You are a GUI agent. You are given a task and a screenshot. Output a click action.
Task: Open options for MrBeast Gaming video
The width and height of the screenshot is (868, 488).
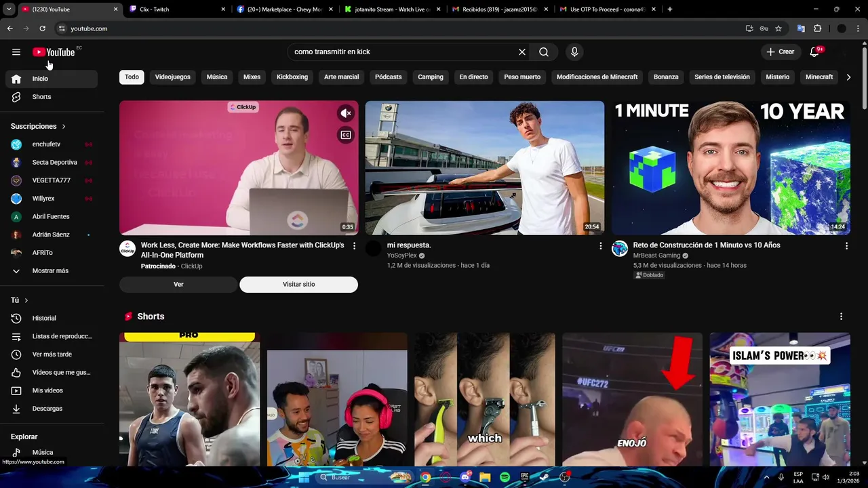point(846,246)
